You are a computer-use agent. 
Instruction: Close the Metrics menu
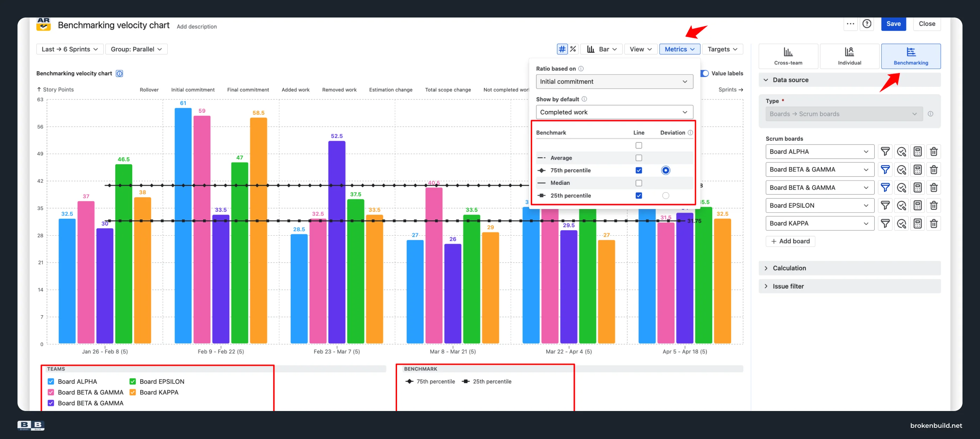coord(680,49)
